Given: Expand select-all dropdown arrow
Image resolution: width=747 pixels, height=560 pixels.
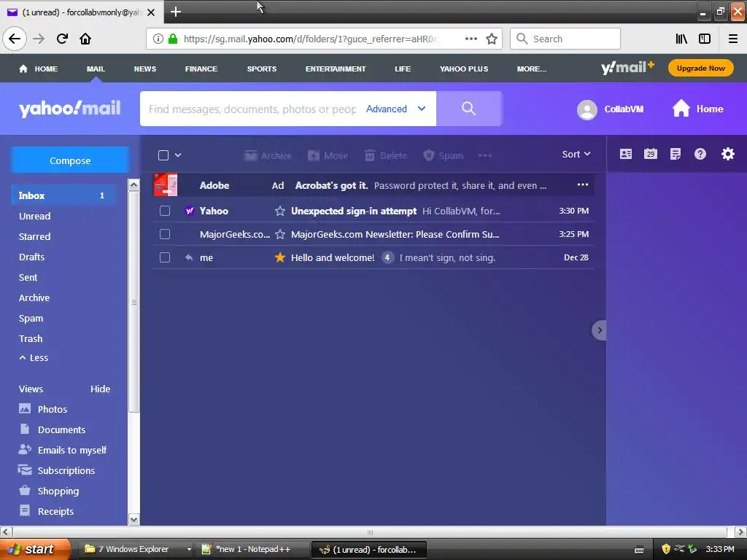Looking at the screenshot, I should [178, 155].
